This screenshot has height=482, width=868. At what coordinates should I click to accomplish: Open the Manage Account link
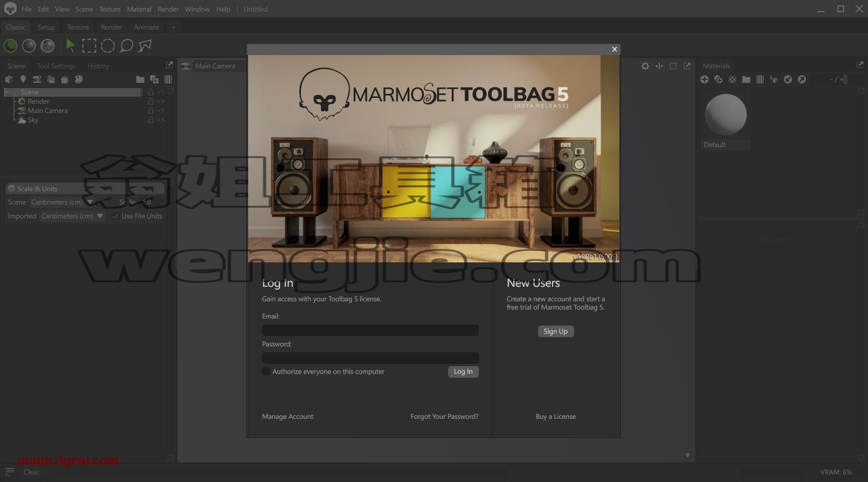click(x=288, y=417)
